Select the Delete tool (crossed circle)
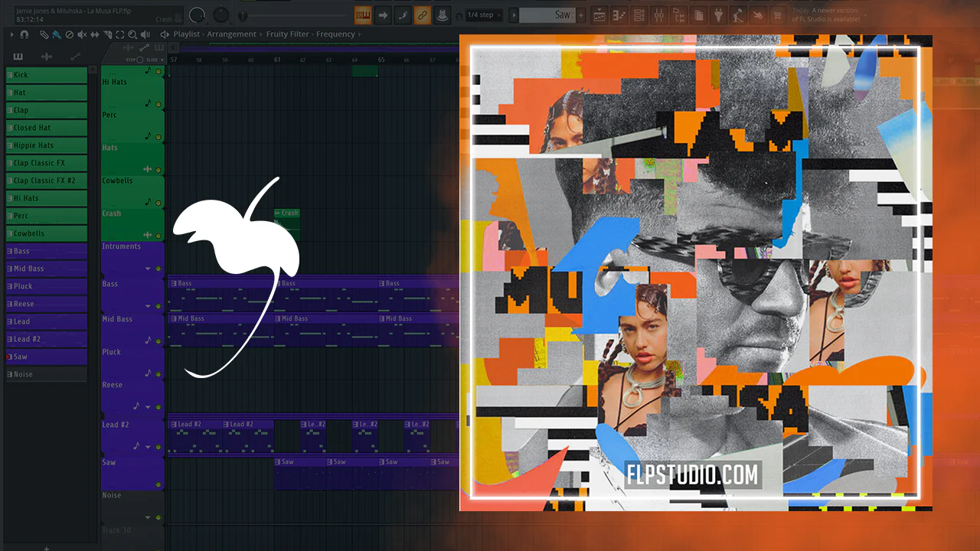This screenshot has height=551, width=980. (70, 34)
